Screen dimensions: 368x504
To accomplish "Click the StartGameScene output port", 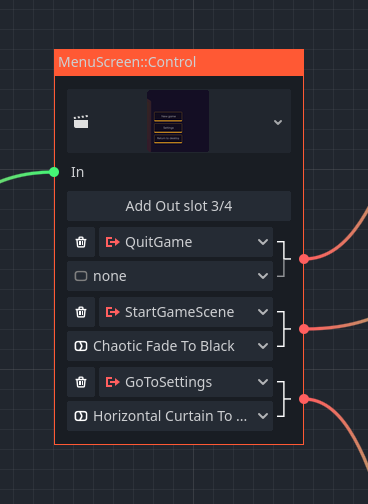I will [304, 329].
